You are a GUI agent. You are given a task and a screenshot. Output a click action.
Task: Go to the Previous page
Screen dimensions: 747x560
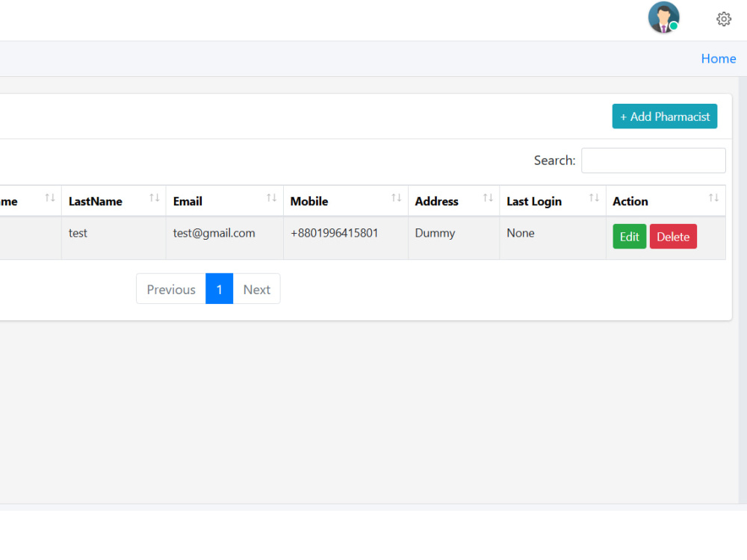coord(171,289)
